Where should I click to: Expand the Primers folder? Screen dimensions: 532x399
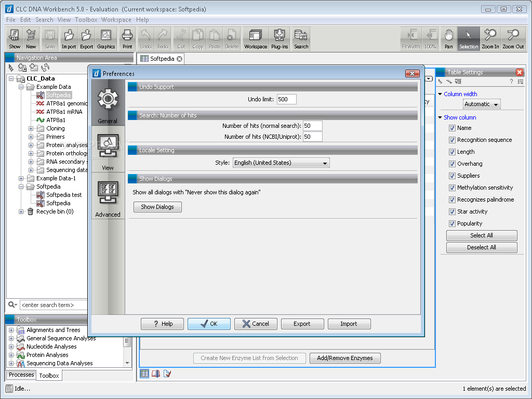pyautogui.click(x=31, y=137)
